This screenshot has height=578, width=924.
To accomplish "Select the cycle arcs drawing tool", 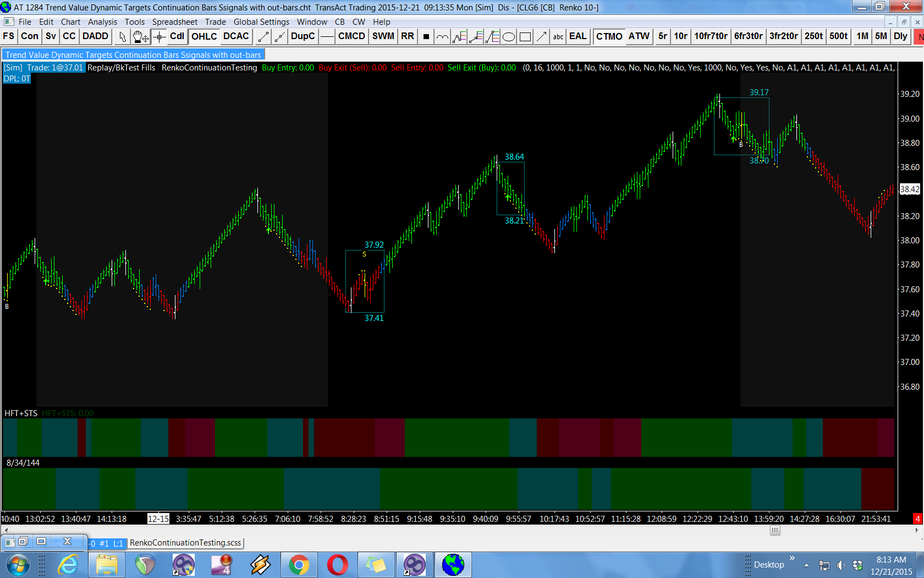I will (x=442, y=36).
